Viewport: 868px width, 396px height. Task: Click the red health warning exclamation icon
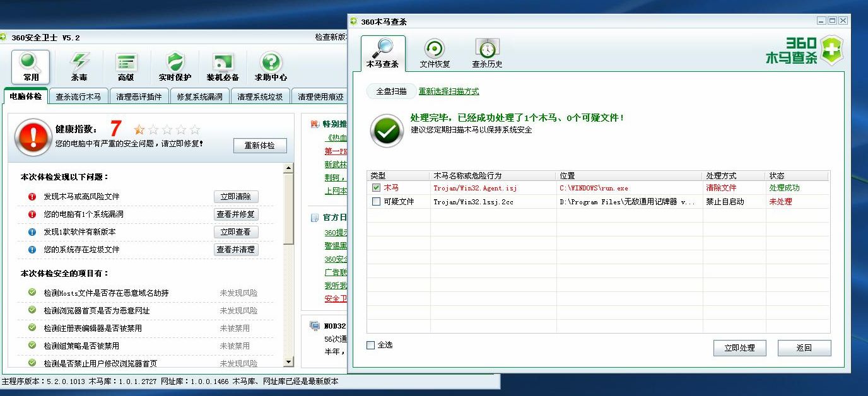pos(32,137)
